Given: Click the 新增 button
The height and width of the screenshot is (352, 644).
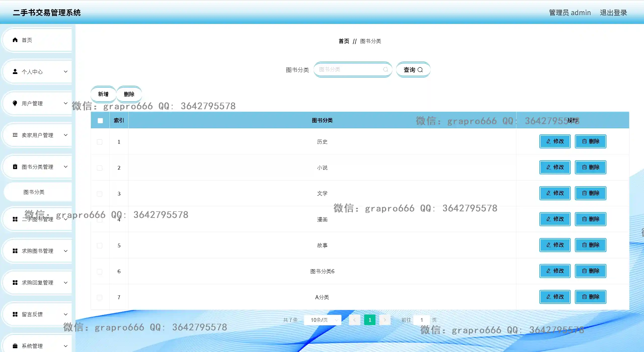Looking at the screenshot, I should [x=103, y=94].
